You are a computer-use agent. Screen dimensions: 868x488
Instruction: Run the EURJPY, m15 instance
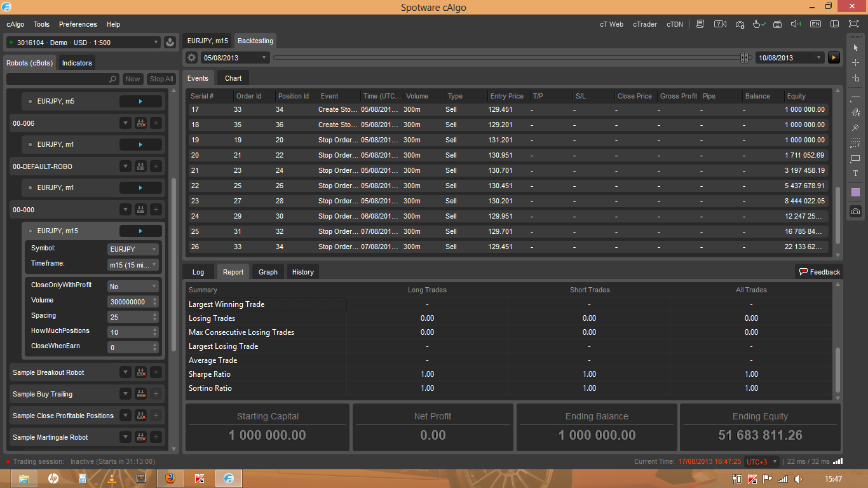[x=140, y=231]
